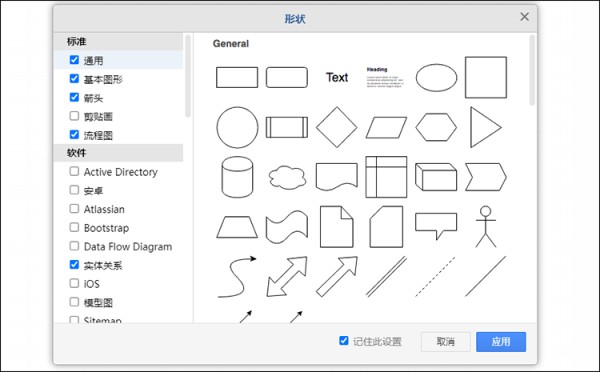Select the curved arrow connector shape

pyautogui.click(x=237, y=276)
